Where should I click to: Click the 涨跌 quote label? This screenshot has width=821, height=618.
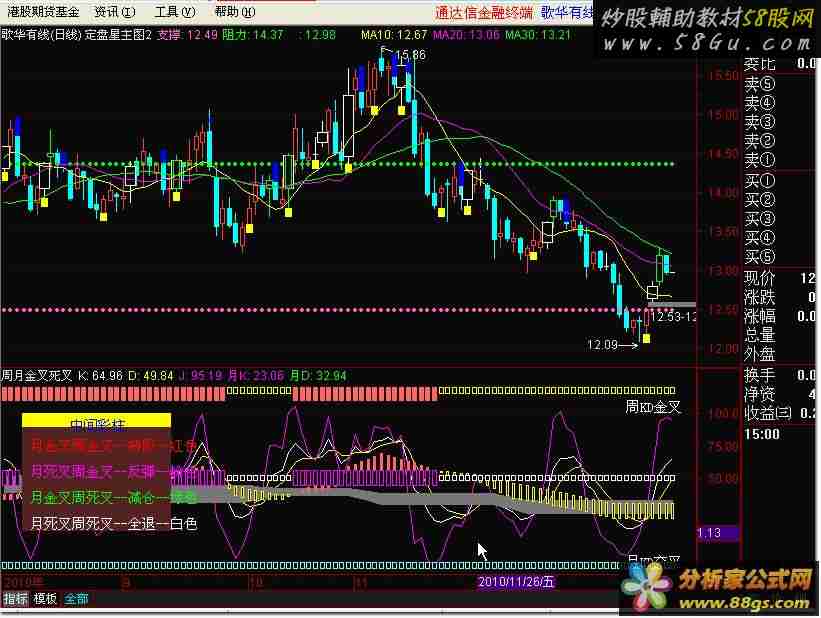click(759, 297)
